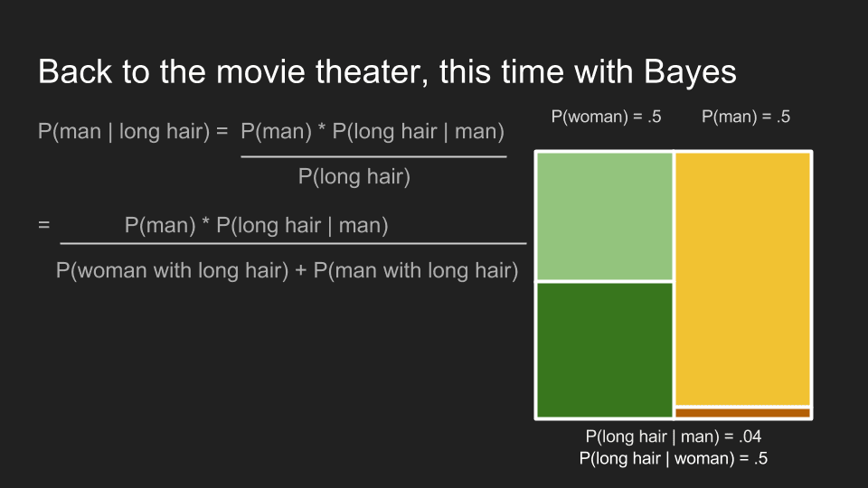Screen dimensions: 868x488
Task: Click the thin orange bar
Action: 743,413
